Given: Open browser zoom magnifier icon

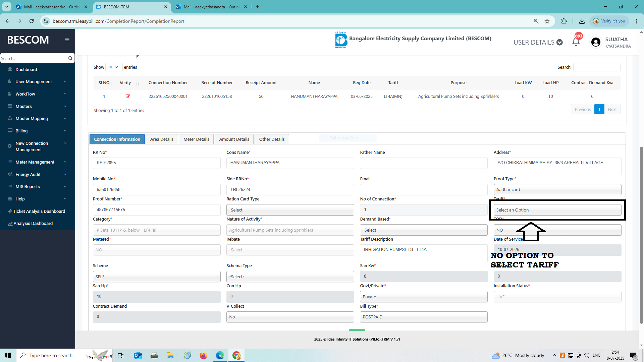Looking at the screenshot, I should pyautogui.click(x=536, y=21).
